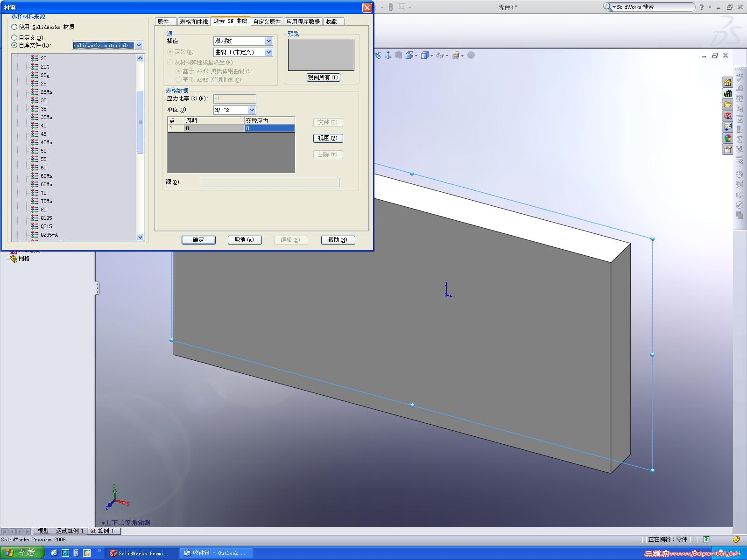Click the material list scroll-down arrow

pyautogui.click(x=141, y=237)
